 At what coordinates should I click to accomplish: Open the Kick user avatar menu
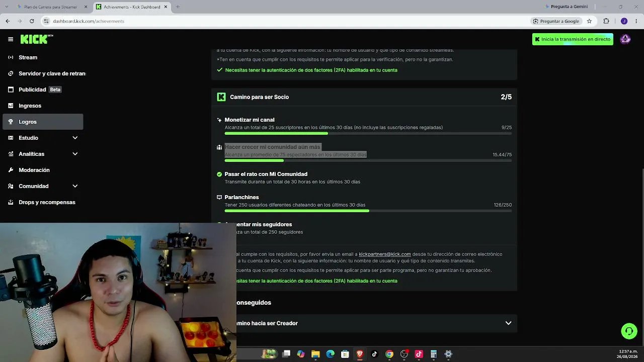pyautogui.click(x=625, y=39)
